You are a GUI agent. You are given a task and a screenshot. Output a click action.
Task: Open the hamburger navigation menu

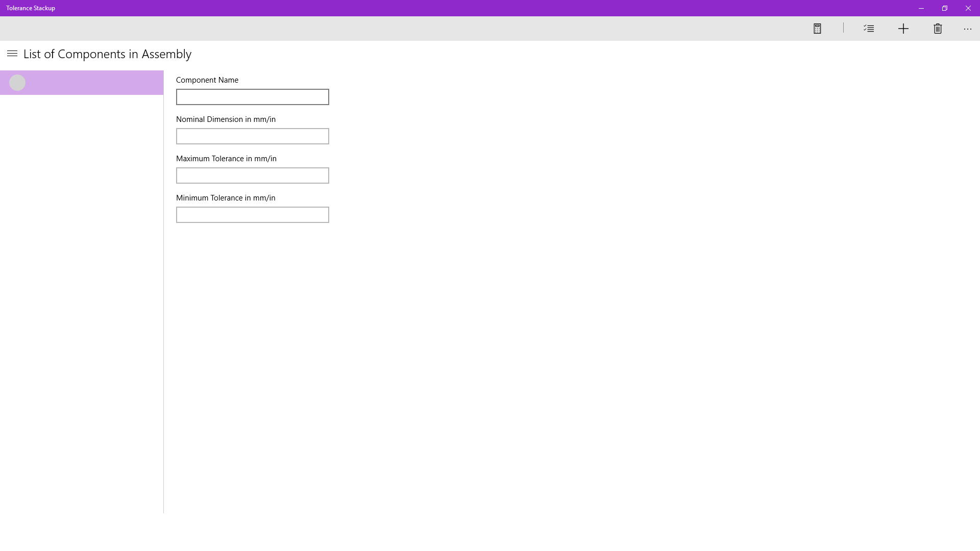point(12,54)
